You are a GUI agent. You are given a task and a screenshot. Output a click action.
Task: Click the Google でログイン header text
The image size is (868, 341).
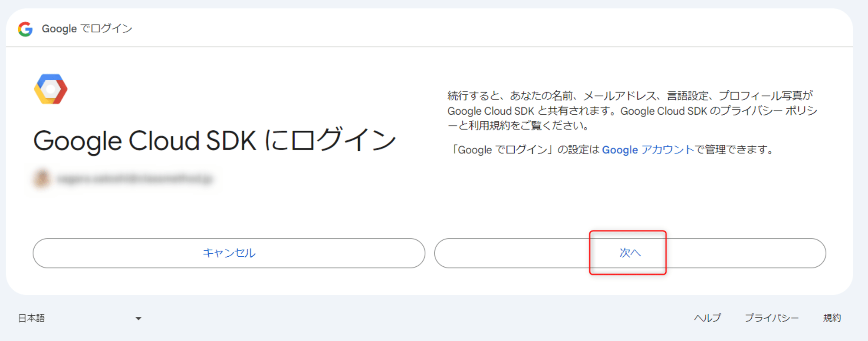[x=87, y=29]
